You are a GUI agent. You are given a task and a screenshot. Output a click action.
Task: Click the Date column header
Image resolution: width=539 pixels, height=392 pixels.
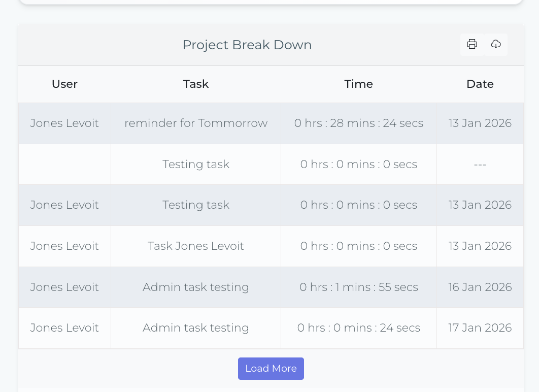click(x=480, y=84)
